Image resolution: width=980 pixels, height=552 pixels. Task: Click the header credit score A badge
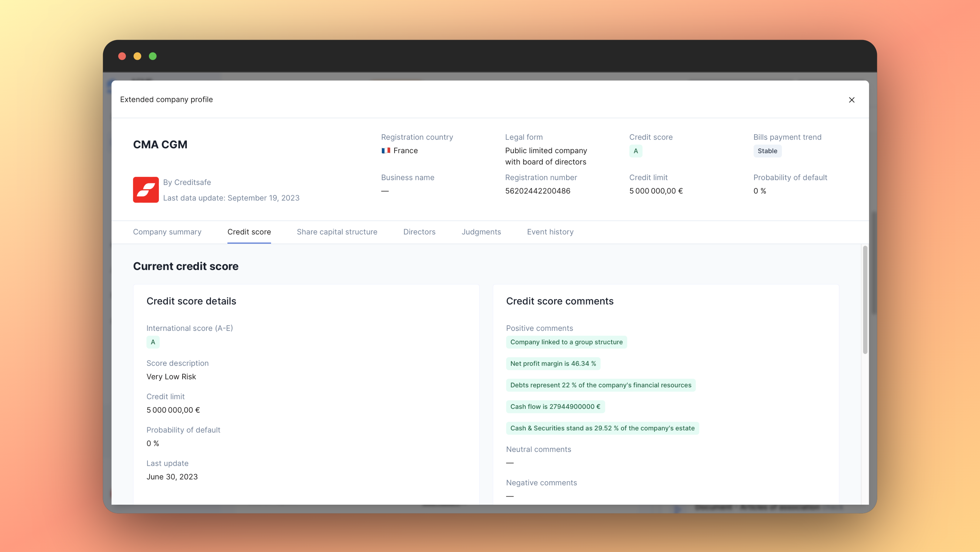[x=635, y=151]
